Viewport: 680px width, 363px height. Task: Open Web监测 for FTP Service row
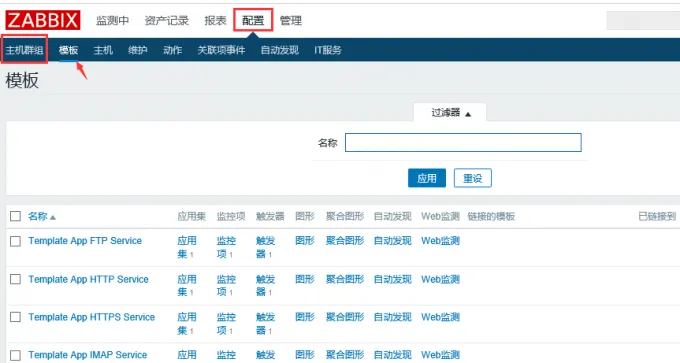tap(440, 241)
